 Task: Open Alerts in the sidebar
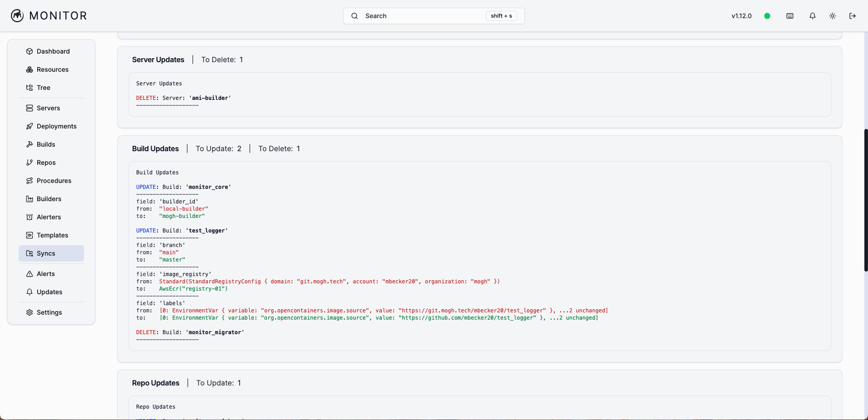click(x=51, y=274)
